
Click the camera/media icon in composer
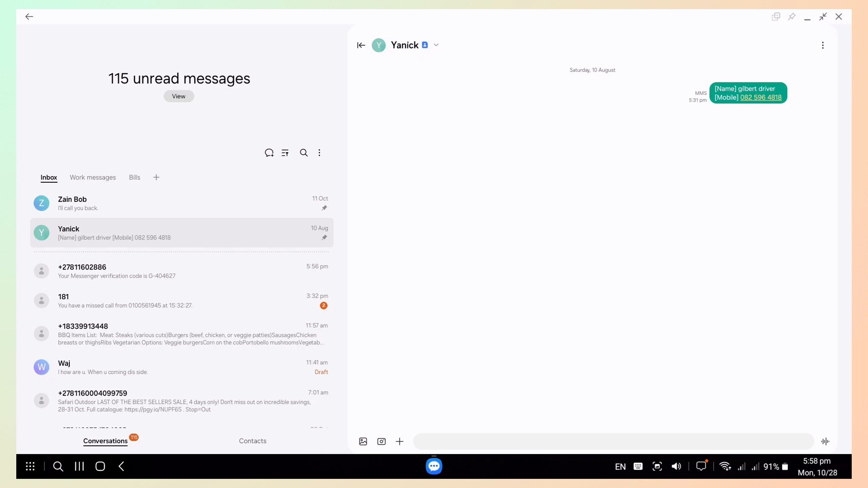pyautogui.click(x=382, y=442)
